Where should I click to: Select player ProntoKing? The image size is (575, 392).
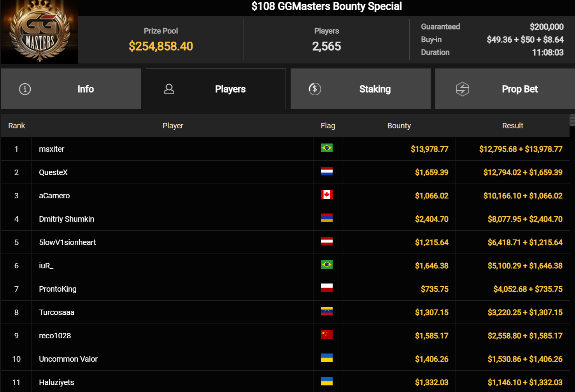click(x=58, y=289)
